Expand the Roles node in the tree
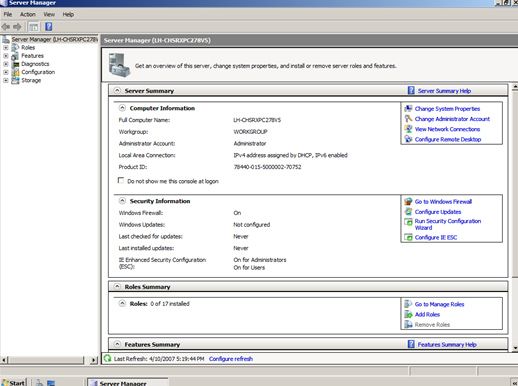Viewport: 518px width, 386px height. click(x=6, y=48)
